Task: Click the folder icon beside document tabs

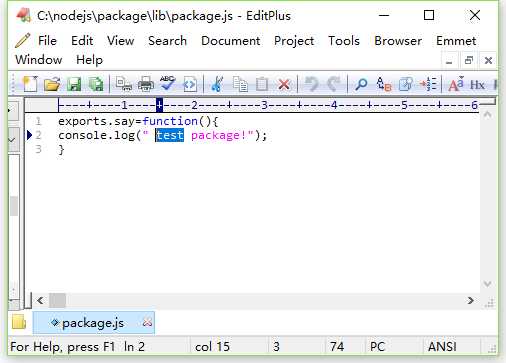Action: (19, 322)
